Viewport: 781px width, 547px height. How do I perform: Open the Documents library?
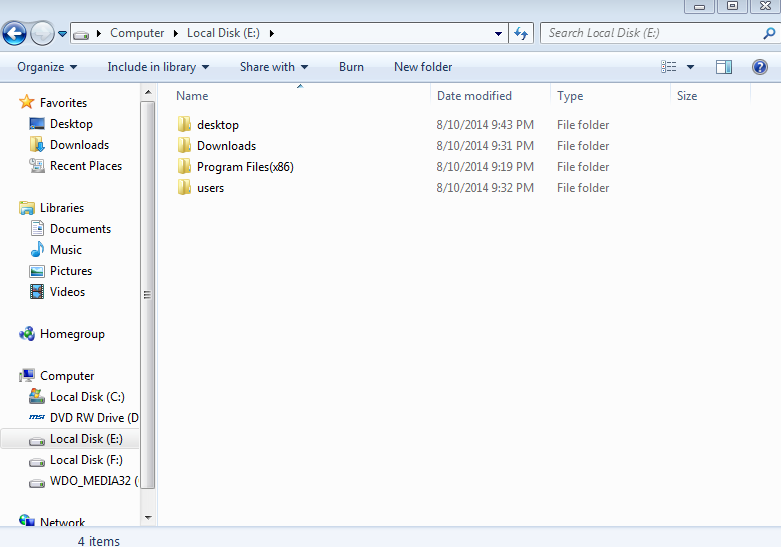(x=80, y=229)
